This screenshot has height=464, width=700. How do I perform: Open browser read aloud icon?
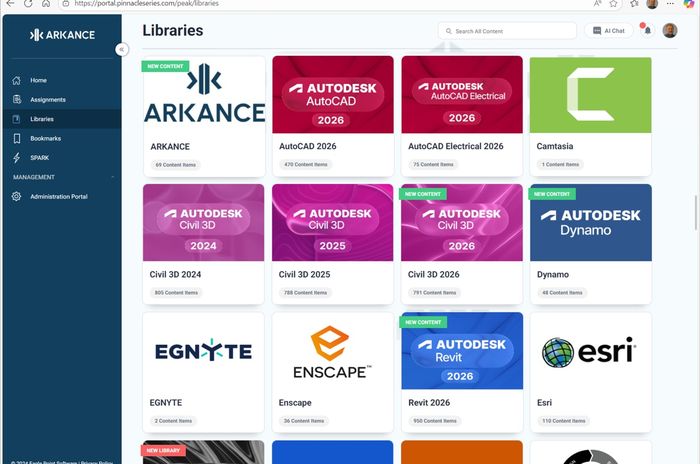coord(597,4)
